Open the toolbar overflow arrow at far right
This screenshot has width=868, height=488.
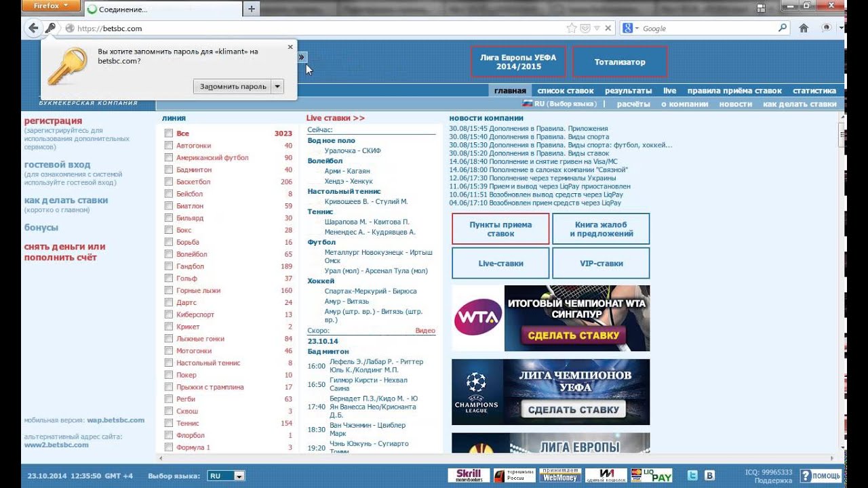pos(841,28)
